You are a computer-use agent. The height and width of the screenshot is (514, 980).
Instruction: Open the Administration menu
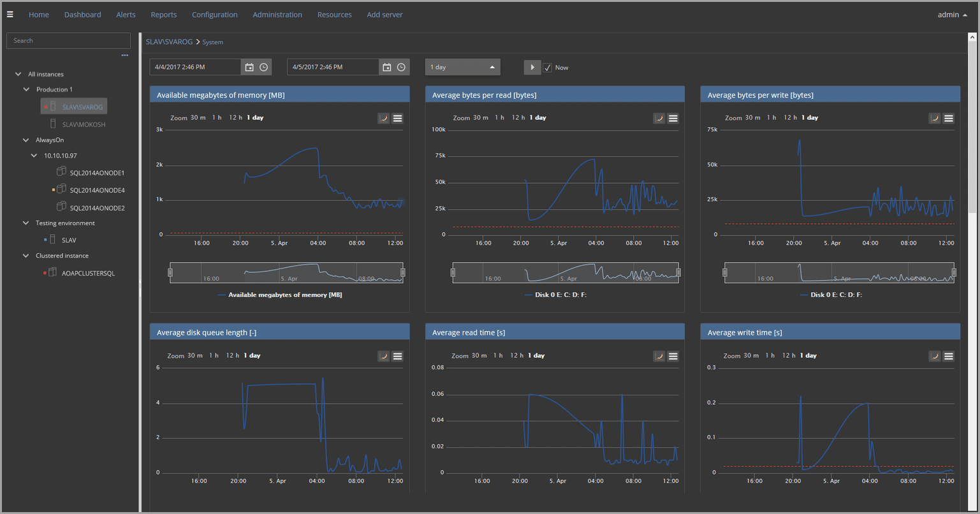click(277, 15)
